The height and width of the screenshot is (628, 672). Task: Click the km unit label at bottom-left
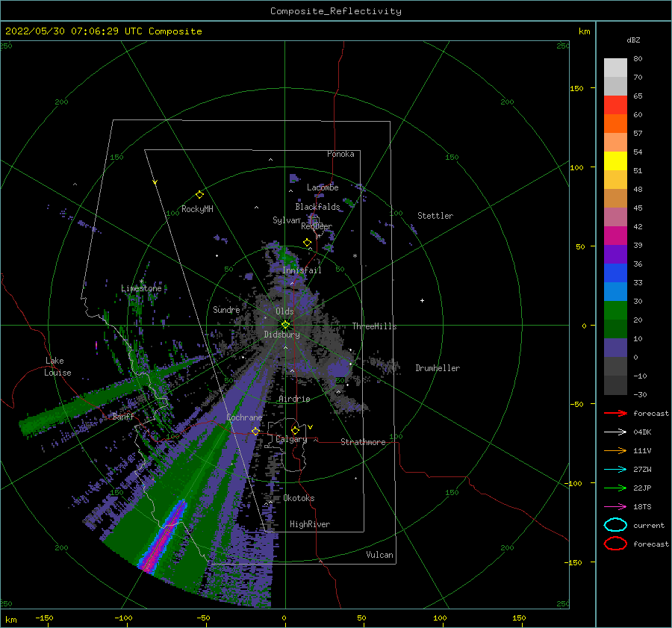point(11,620)
